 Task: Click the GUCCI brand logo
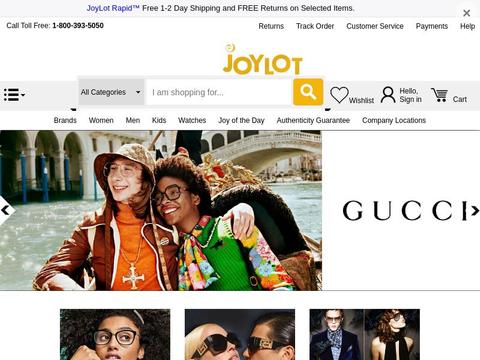(405, 210)
